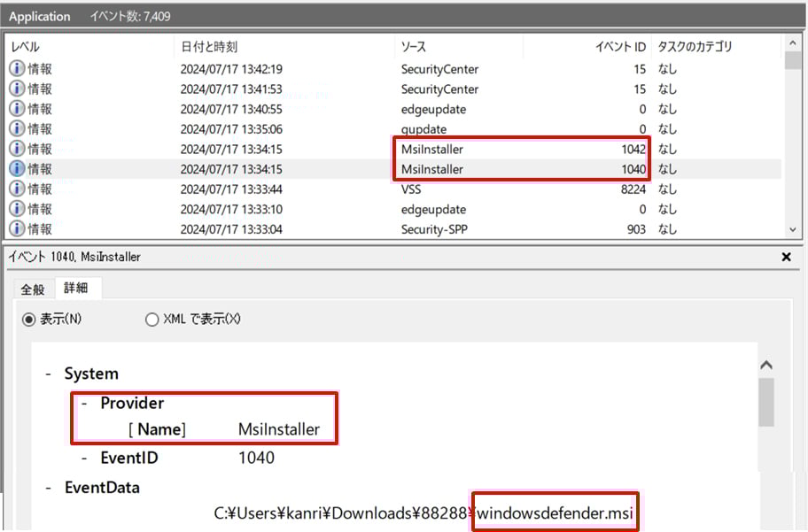The height and width of the screenshot is (532, 808).
Task: Click date 2024/07/17 13:41:53
Action: pos(231,89)
